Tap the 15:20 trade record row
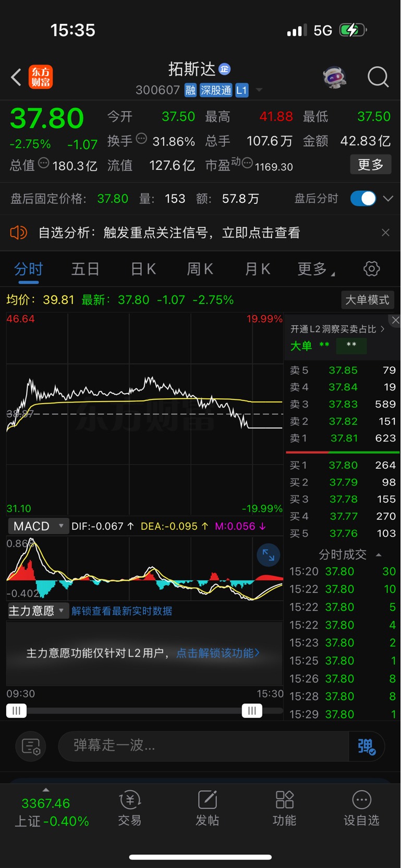 click(343, 571)
